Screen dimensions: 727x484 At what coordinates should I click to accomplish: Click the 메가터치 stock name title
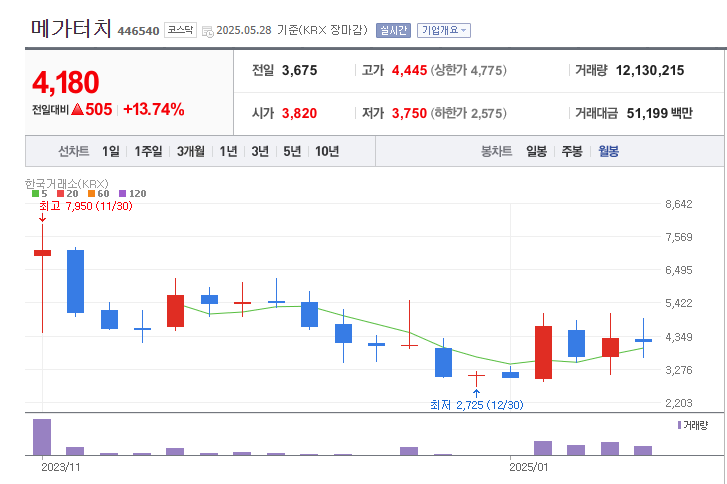click(71, 28)
